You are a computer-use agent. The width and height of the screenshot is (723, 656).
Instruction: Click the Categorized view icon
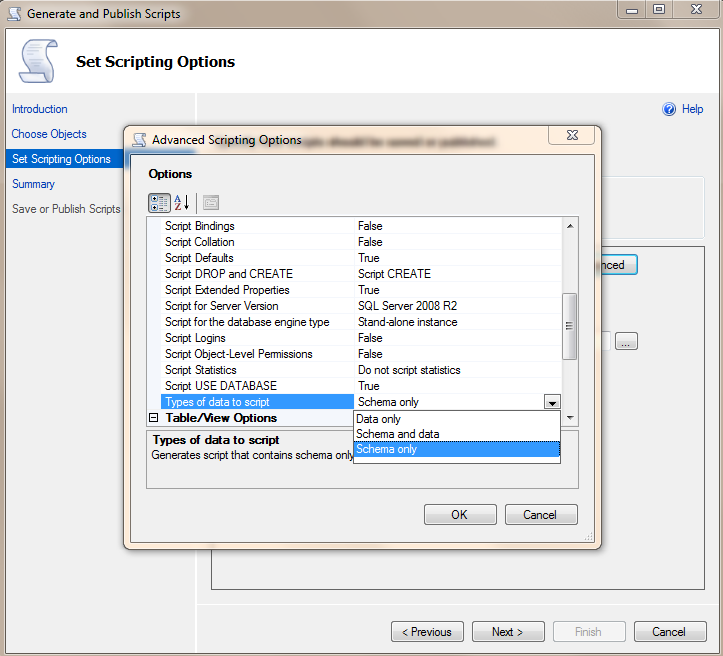click(x=159, y=202)
